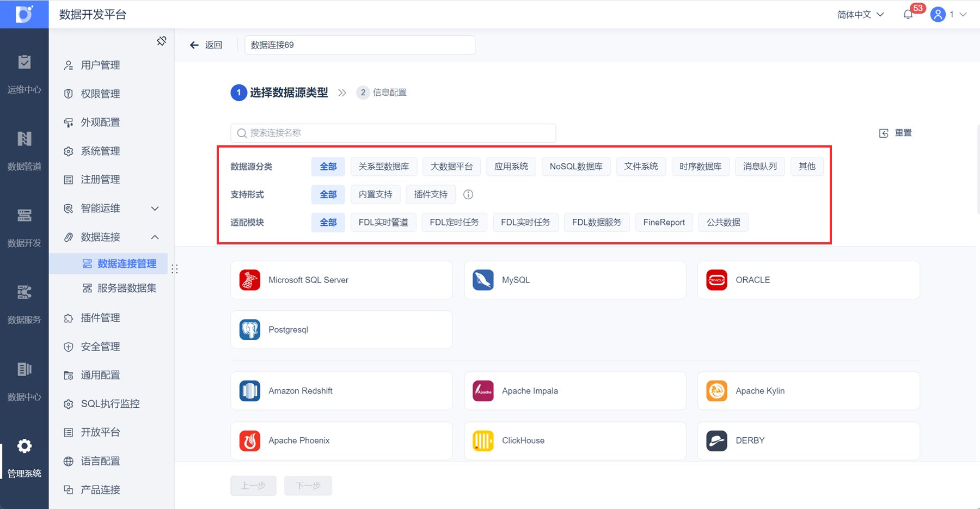
Task: Select the Apache Phoenix icon
Action: (250, 441)
